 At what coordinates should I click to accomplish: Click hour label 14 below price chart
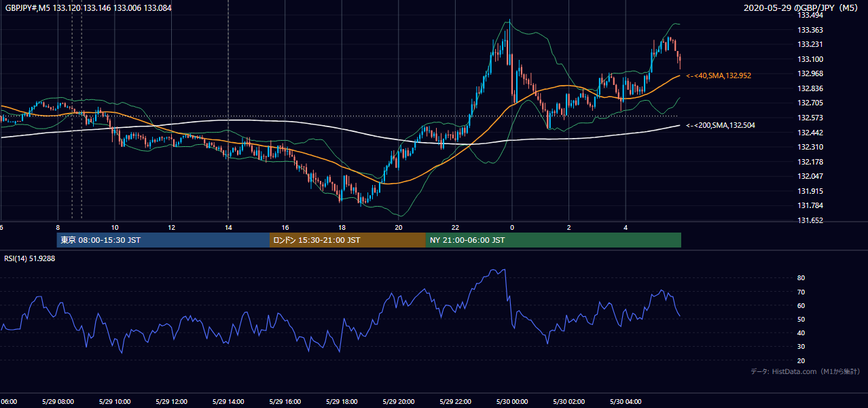(228, 228)
